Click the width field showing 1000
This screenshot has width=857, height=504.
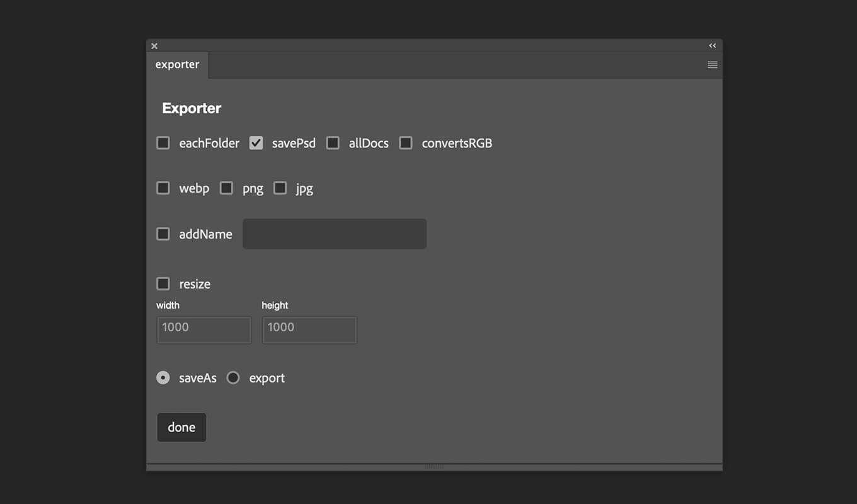204,329
